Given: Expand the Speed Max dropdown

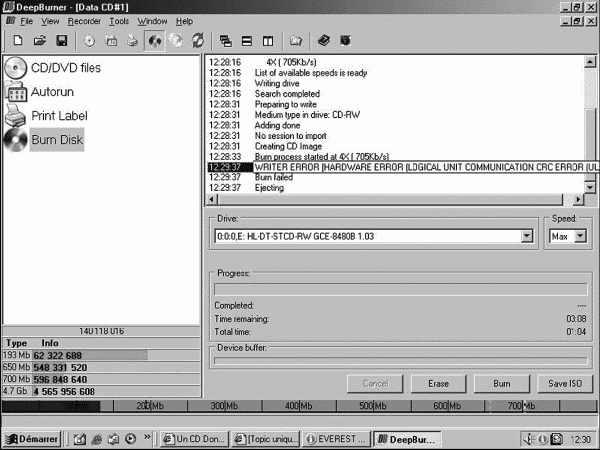Looking at the screenshot, I should (580, 236).
